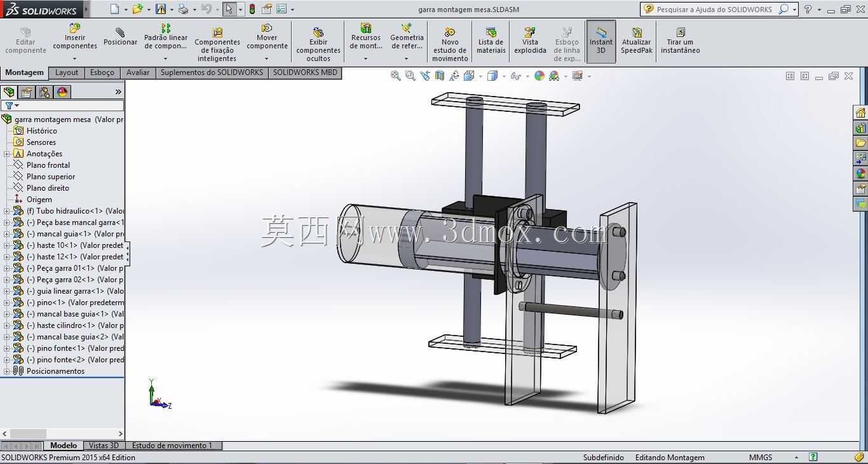Select Plano frontal in the tree

point(48,165)
